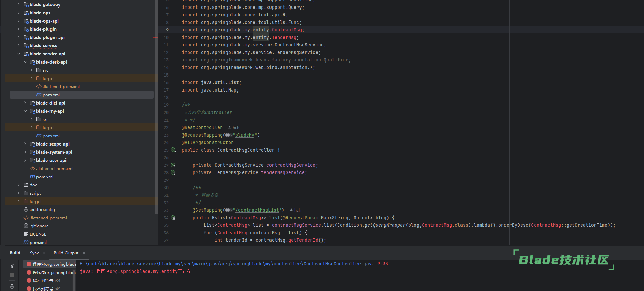Open the URL globe icon in @RequestMapping
The image size is (644, 291).
click(229, 135)
